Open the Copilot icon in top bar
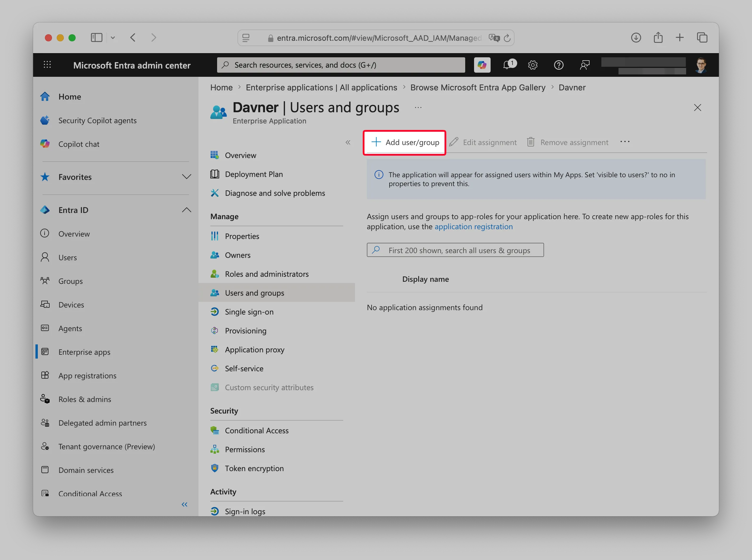Screen dimensions: 752x560 [x=482, y=65]
